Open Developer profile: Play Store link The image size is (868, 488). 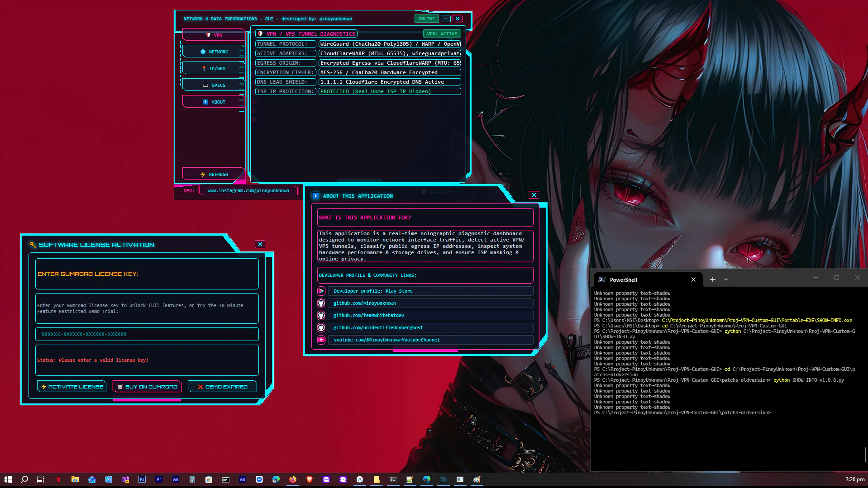[430, 291]
